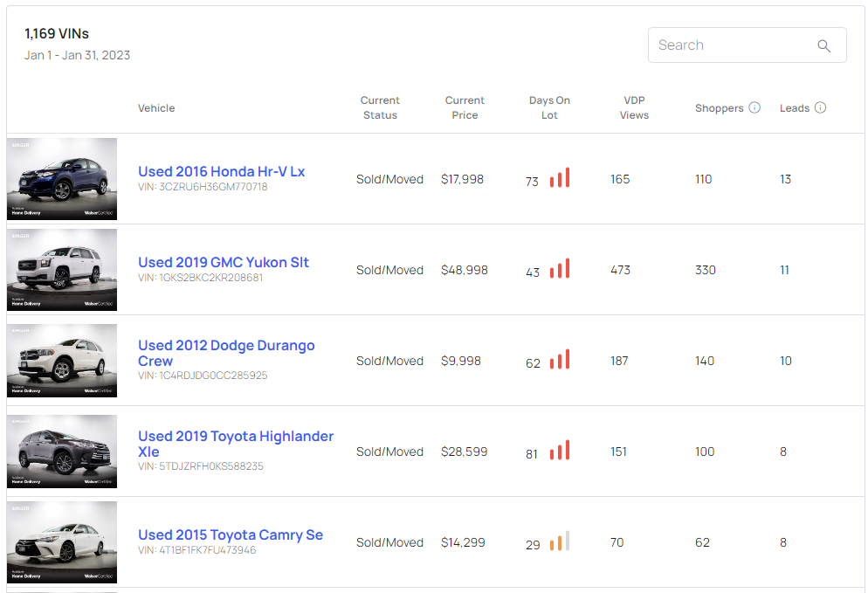Open Used 2019 GMC Yukon Slt link
Screen dimensions: 868x593
223,262
